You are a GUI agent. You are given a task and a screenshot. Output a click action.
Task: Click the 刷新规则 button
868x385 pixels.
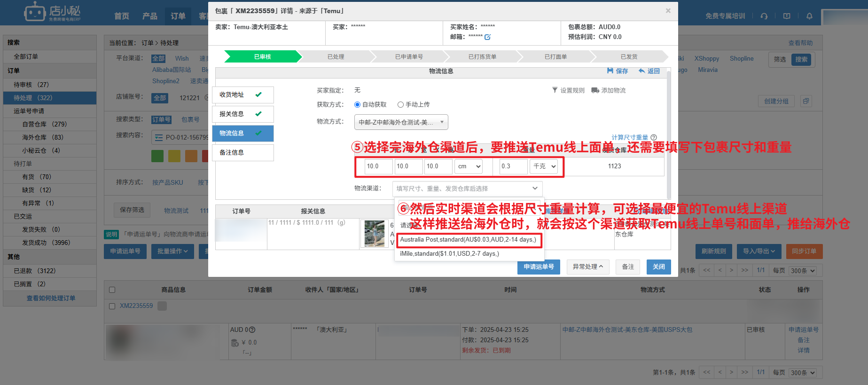point(714,251)
